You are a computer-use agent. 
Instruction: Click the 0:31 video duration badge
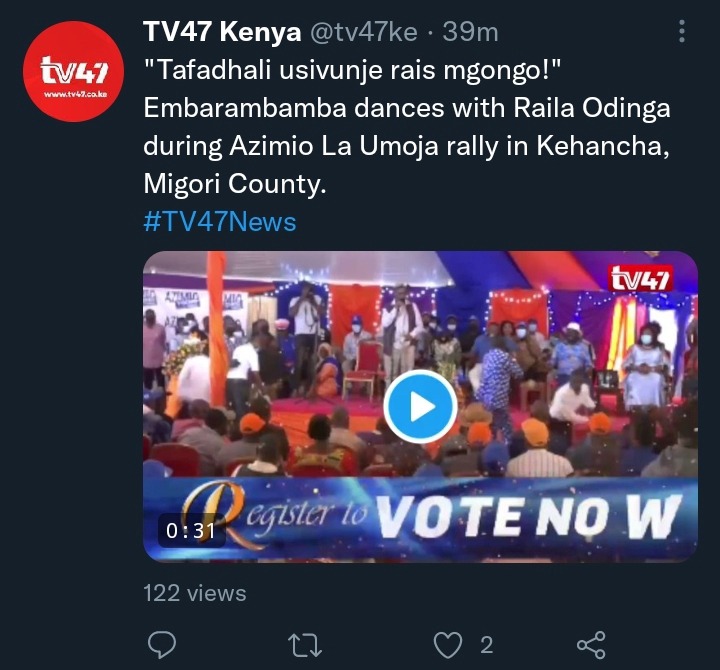[x=191, y=530]
